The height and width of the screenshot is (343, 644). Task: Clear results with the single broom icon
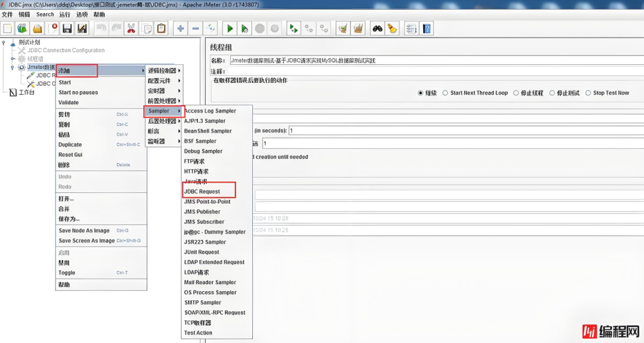(x=342, y=29)
